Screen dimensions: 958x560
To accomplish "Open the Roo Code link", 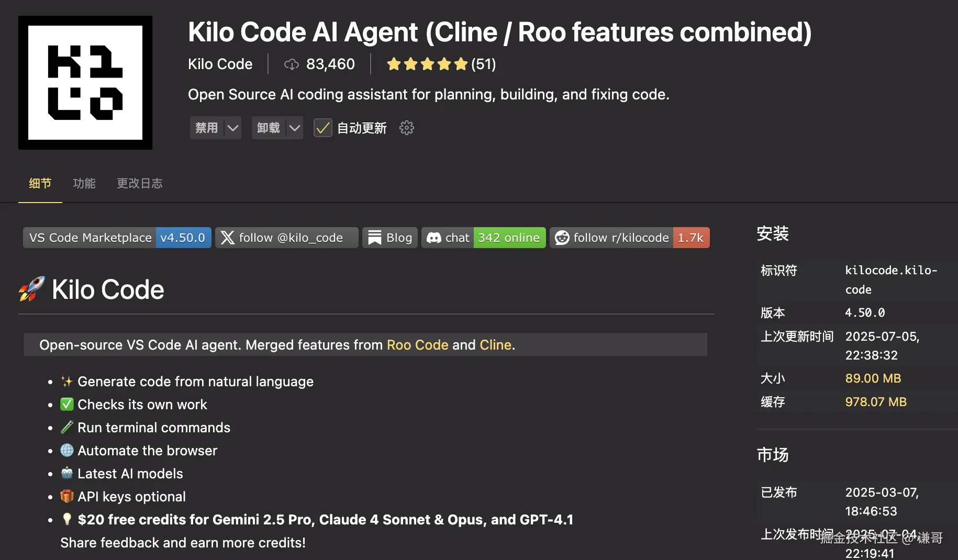I will pyautogui.click(x=418, y=345).
